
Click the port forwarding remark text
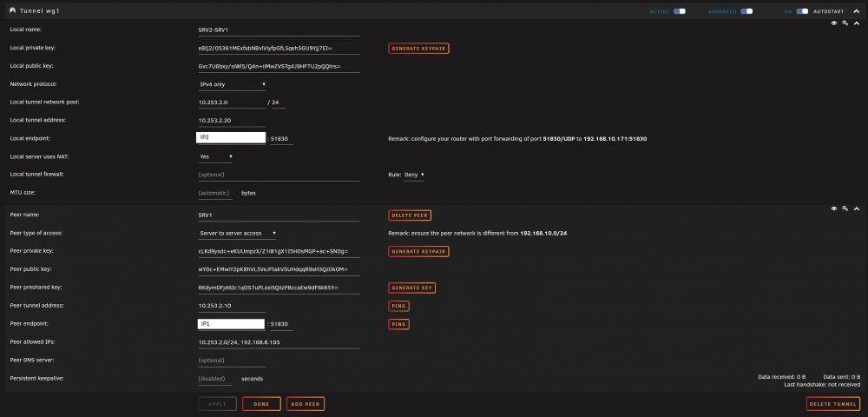coord(517,139)
